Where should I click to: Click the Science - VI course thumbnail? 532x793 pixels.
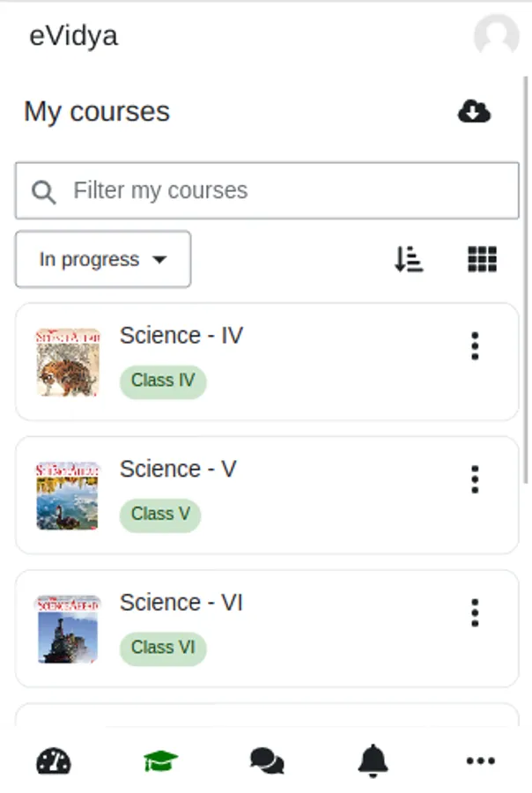click(x=68, y=629)
